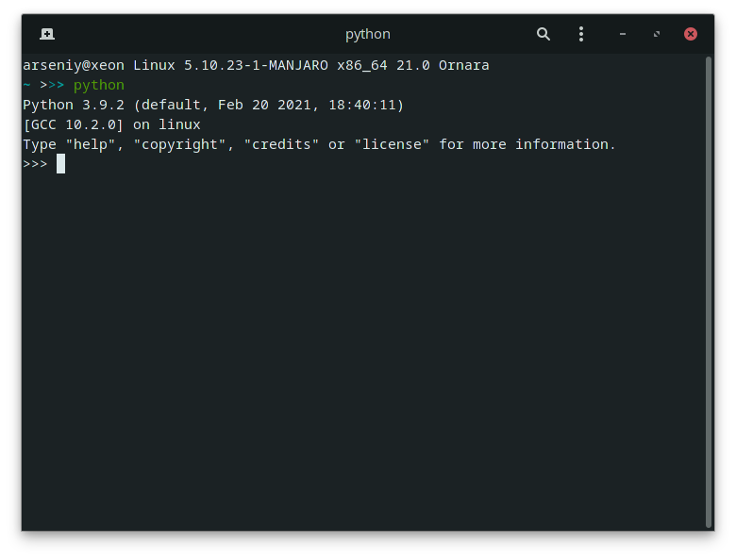This screenshot has height=560, width=736.
Task: Click the "[GCC 10.2.0]" compiler text
Action: (74, 124)
